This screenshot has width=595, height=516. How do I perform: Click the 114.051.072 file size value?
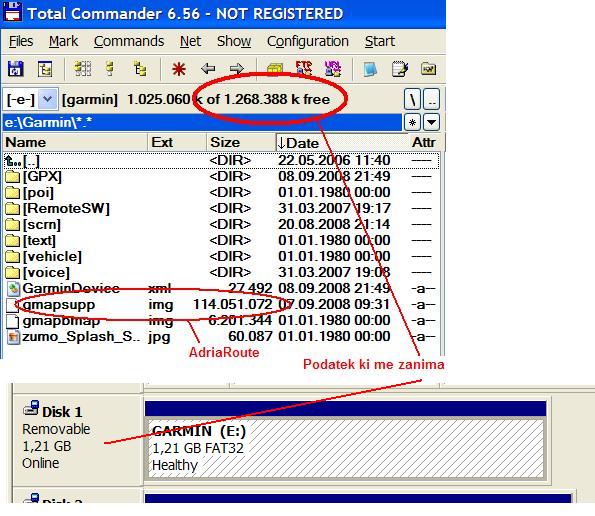click(233, 304)
